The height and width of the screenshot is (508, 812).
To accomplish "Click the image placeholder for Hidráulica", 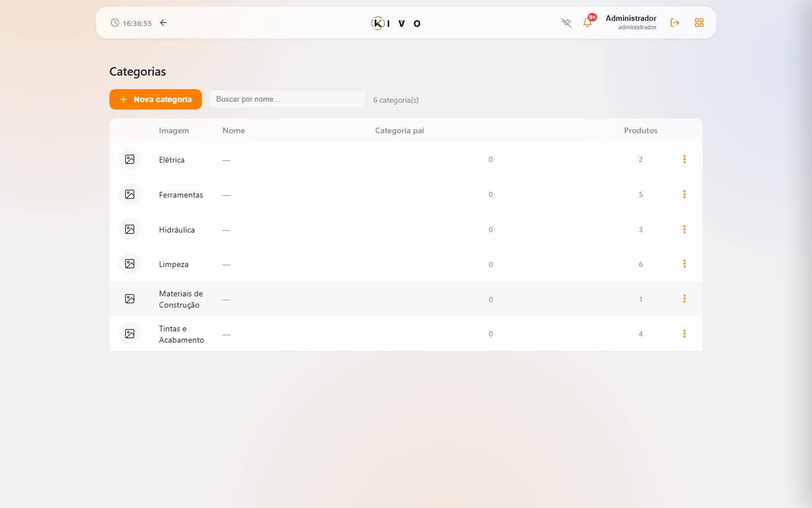I will (x=130, y=230).
